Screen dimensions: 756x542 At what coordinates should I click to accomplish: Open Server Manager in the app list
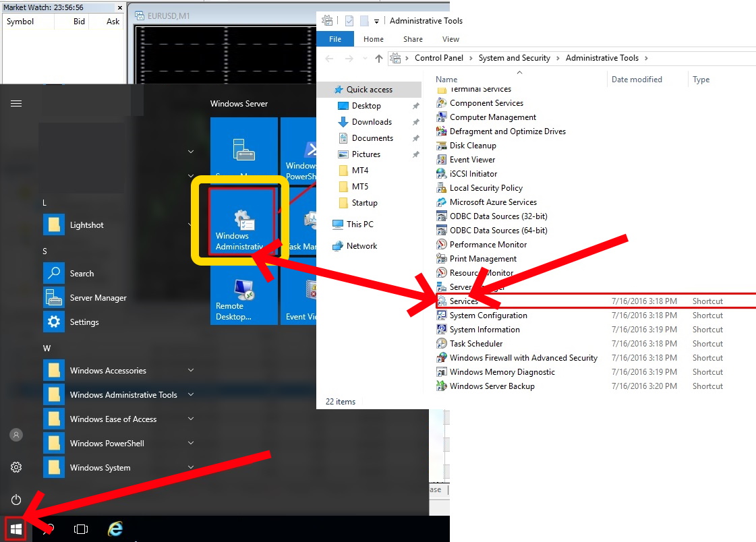tap(98, 298)
